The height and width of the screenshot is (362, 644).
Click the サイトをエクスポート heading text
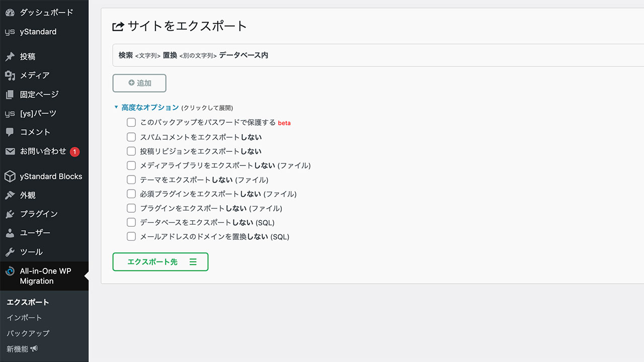[x=187, y=26]
